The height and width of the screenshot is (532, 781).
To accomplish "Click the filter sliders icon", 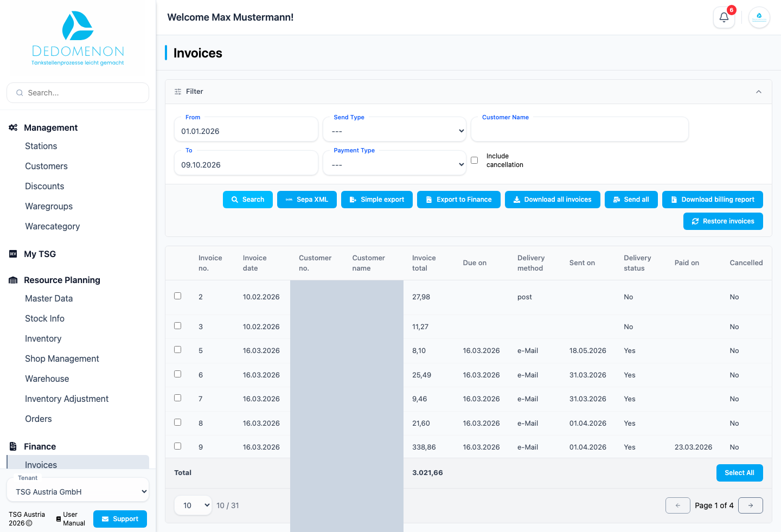I will [178, 92].
